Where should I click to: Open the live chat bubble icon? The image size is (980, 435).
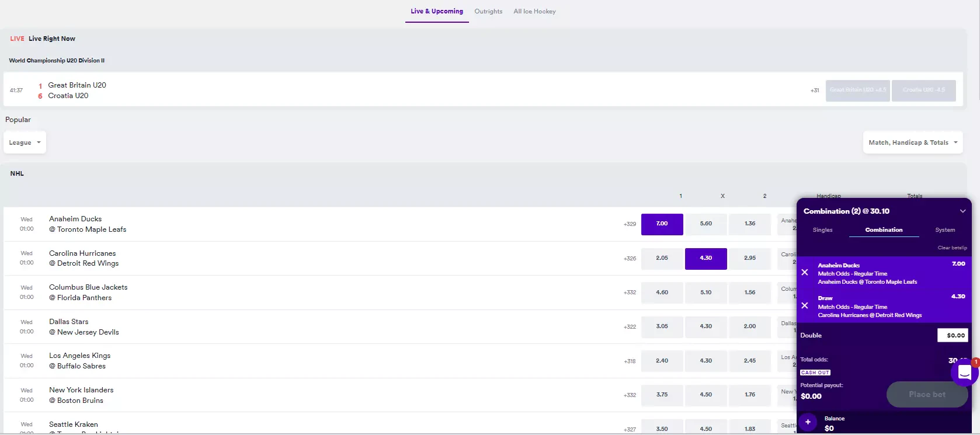(964, 373)
